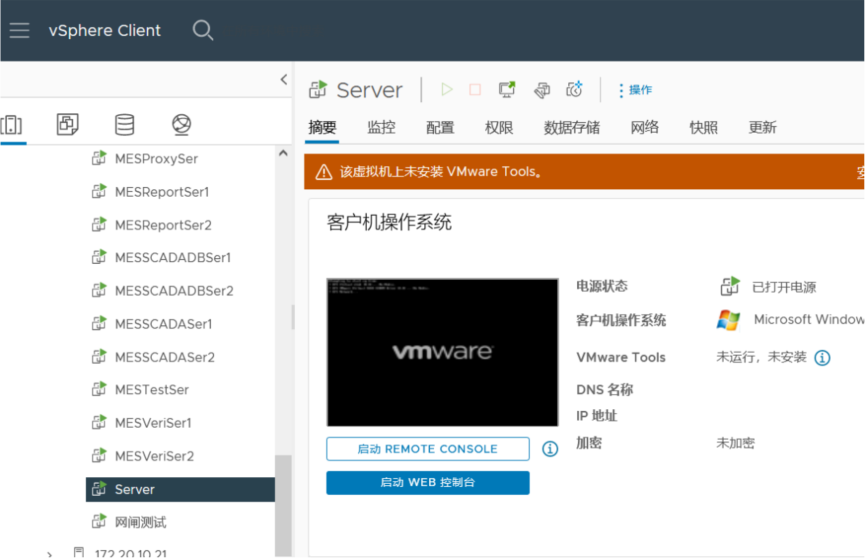Click the red Power Off icon
Image resolution: width=866 pixels, height=558 pixels.
coord(475,90)
